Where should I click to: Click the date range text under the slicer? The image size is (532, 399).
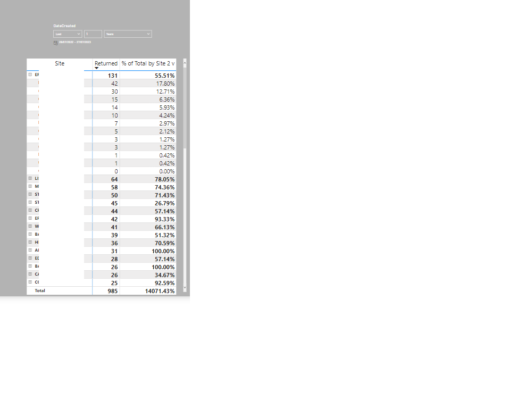[x=75, y=42]
